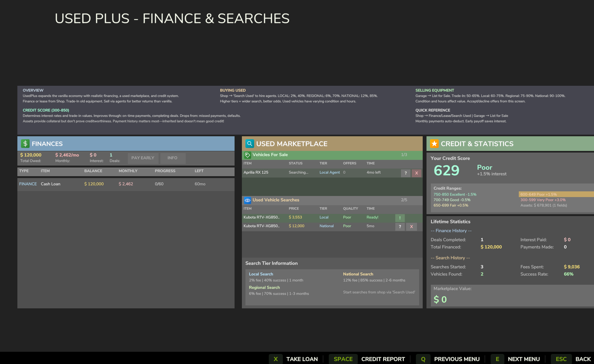The height and width of the screenshot is (364, 594).
Task: Click the green ready exclamation for Kubota local search
Action: tap(400, 218)
